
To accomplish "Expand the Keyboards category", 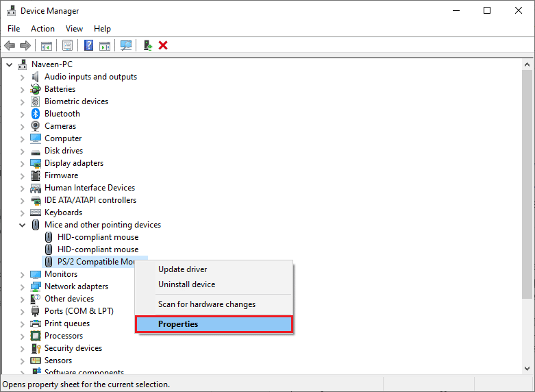I will coord(23,212).
